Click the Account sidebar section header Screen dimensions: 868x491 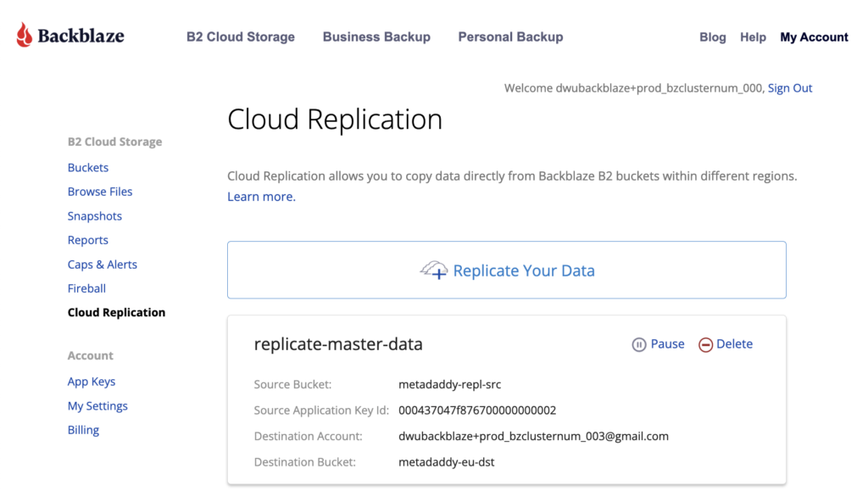tap(90, 355)
